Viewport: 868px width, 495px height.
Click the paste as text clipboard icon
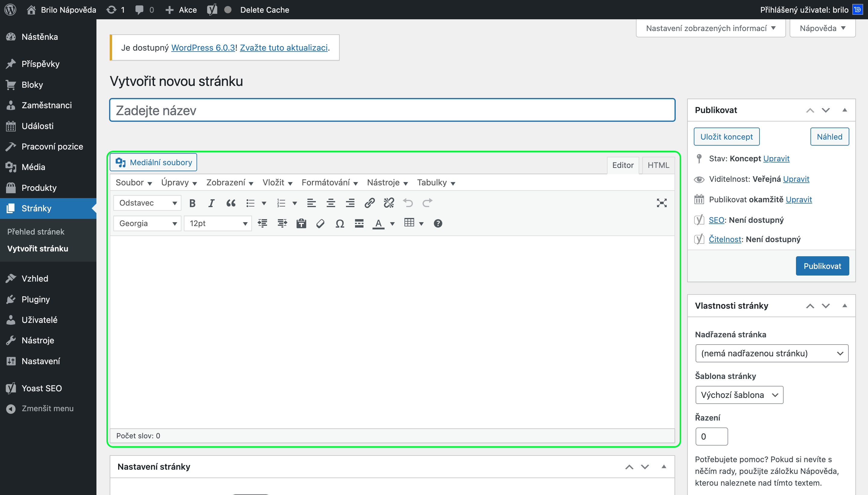tap(301, 223)
